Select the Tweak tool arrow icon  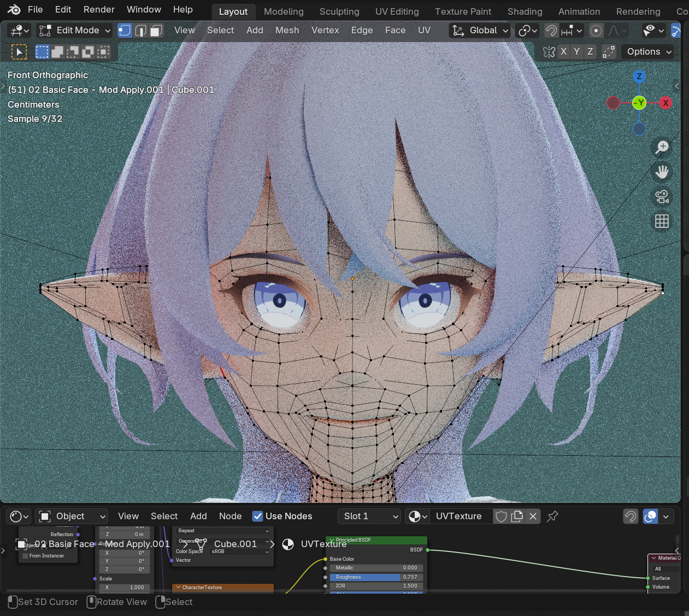pos(19,52)
